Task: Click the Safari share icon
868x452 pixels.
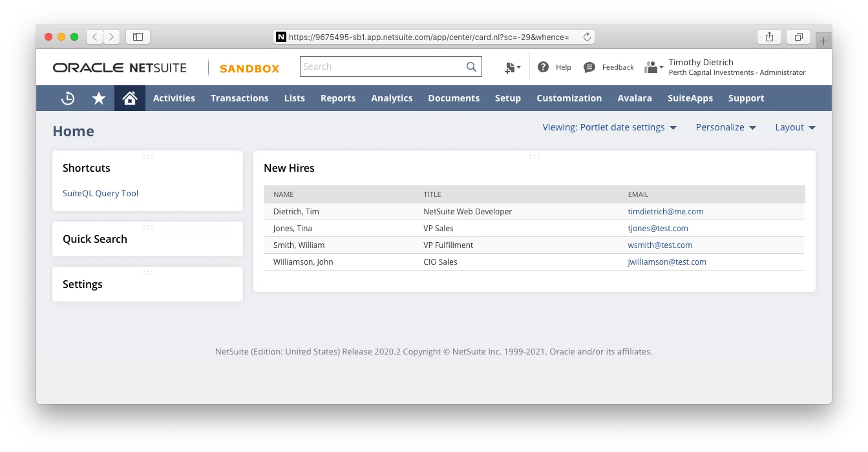Action: pos(769,37)
